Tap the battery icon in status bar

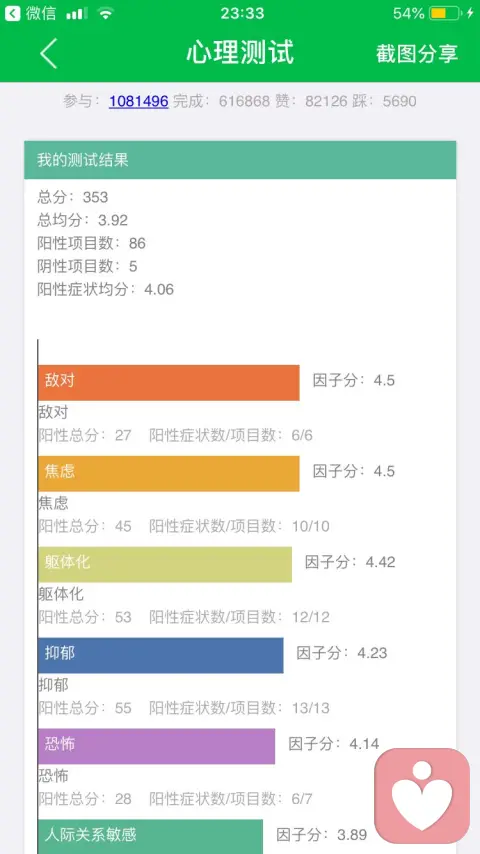pos(445,13)
